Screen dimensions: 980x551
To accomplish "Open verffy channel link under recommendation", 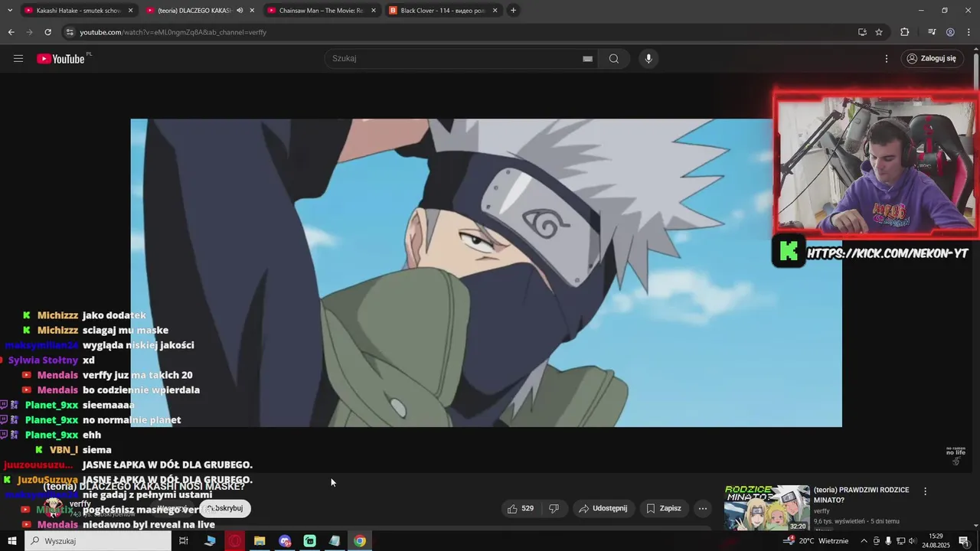I will 822,510.
